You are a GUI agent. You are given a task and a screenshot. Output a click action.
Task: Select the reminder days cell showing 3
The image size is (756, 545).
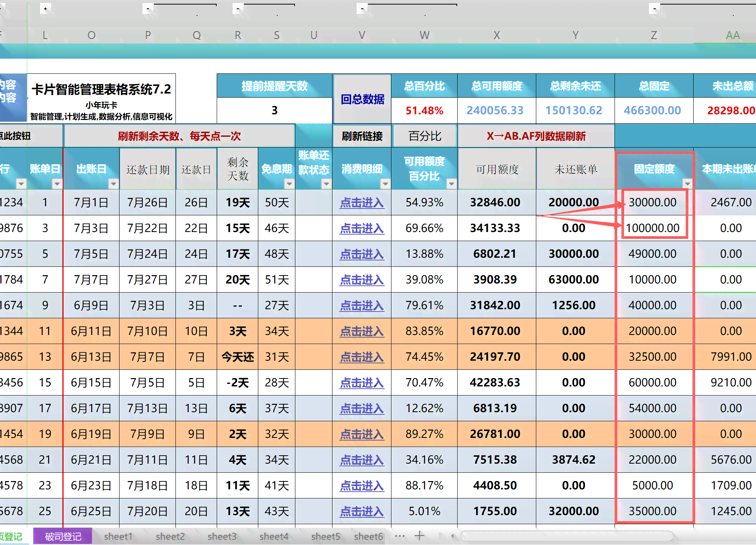pos(275,111)
